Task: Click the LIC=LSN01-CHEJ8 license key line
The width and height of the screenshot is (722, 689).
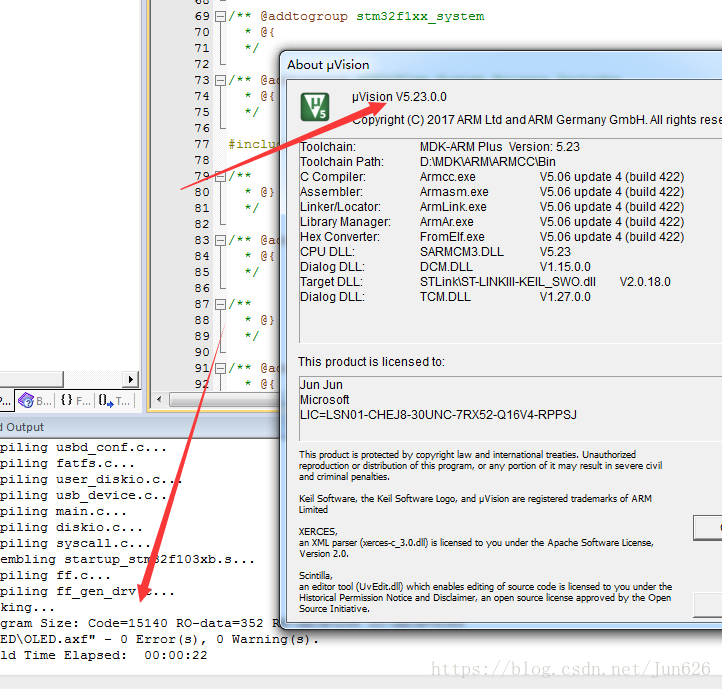Action: [x=438, y=415]
